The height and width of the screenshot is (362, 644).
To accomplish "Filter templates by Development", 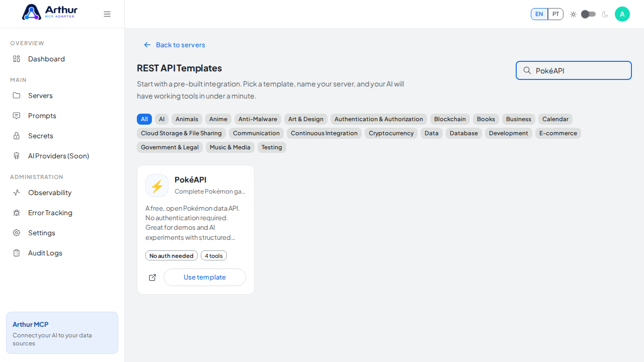I will click(509, 133).
